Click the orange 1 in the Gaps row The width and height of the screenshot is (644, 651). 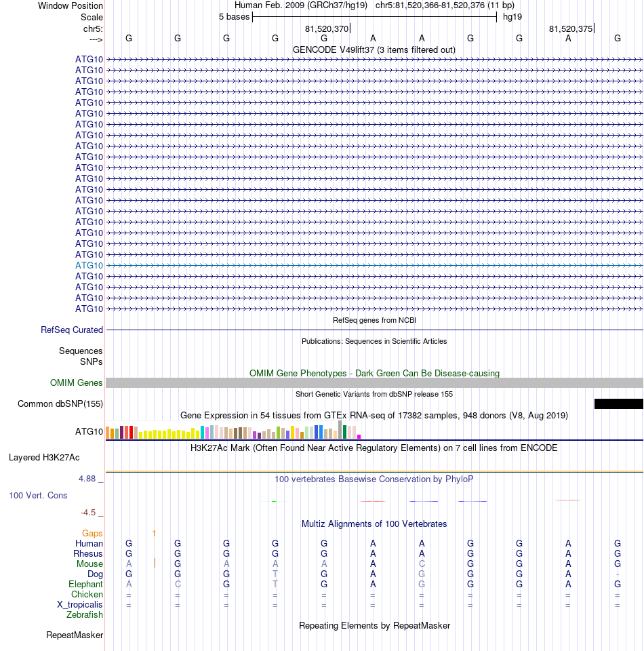tap(154, 534)
